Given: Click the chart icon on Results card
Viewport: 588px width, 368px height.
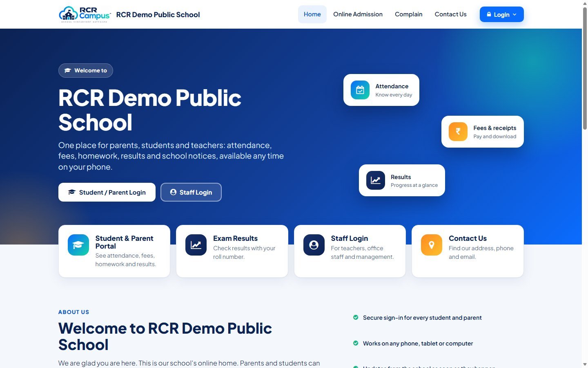Looking at the screenshot, I should (376, 180).
